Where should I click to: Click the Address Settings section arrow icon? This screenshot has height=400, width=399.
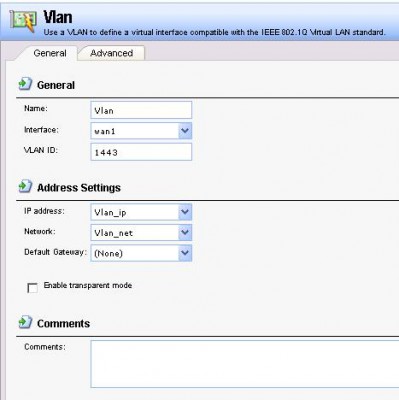[25, 187]
